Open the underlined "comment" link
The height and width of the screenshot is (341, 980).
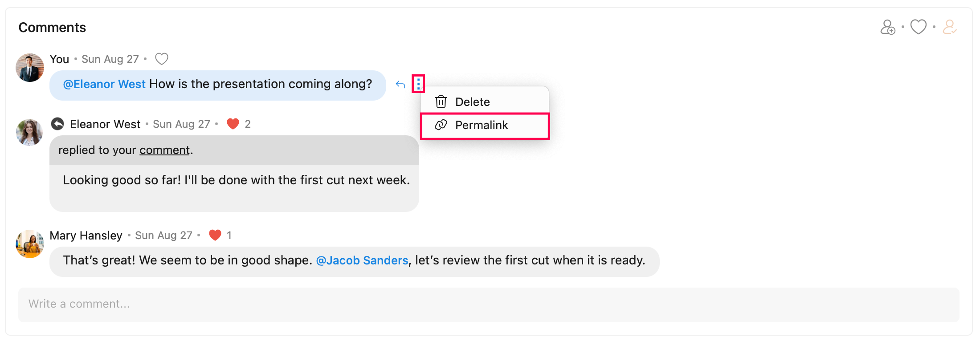(x=164, y=150)
